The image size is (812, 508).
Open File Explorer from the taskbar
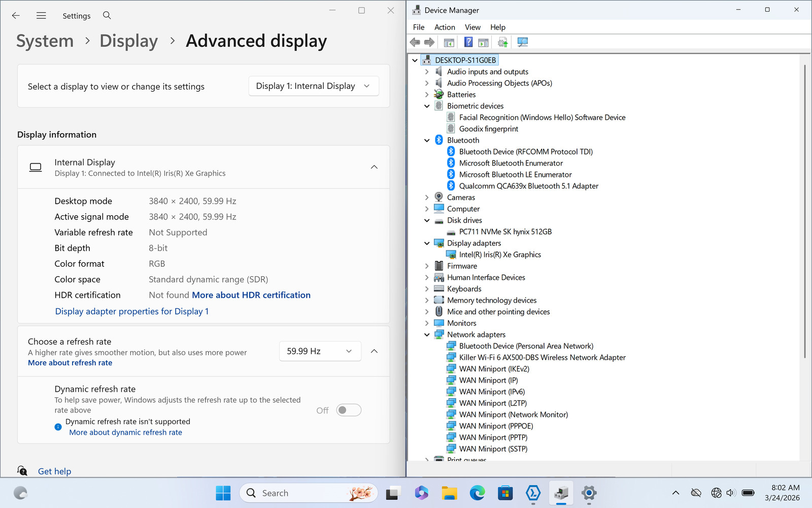(449, 493)
